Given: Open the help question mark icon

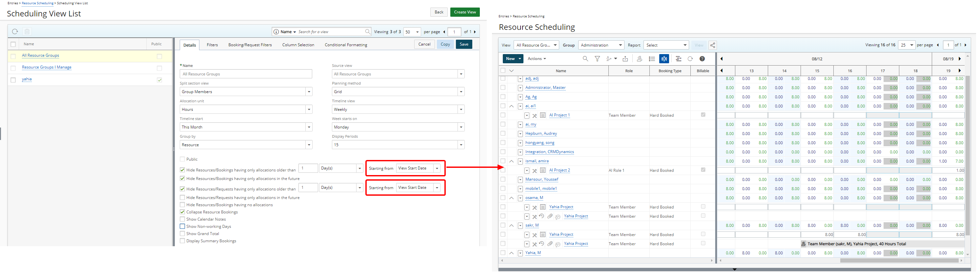Looking at the screenshot, I should [702, 59].
